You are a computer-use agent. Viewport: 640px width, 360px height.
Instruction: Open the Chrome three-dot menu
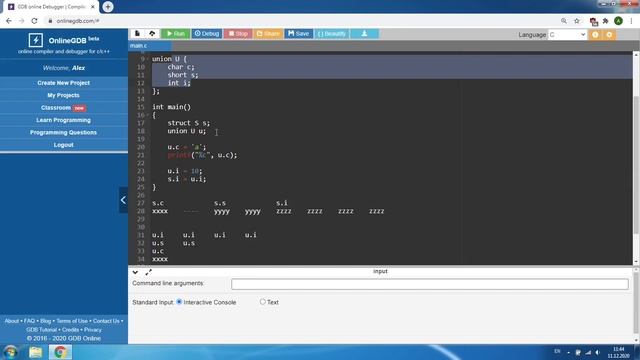point(631,21)
